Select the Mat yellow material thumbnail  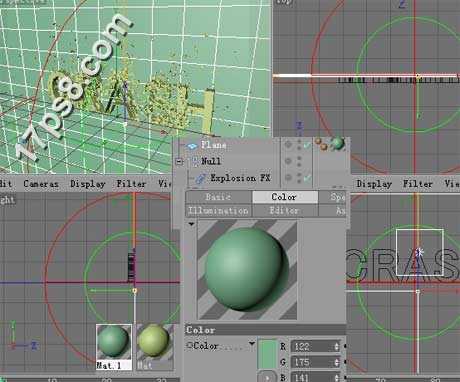154,347
